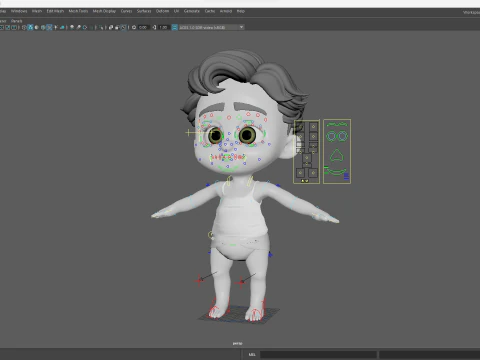Open the Cache menu
This screenshot has width=480, height=360.
pos(210,11)
